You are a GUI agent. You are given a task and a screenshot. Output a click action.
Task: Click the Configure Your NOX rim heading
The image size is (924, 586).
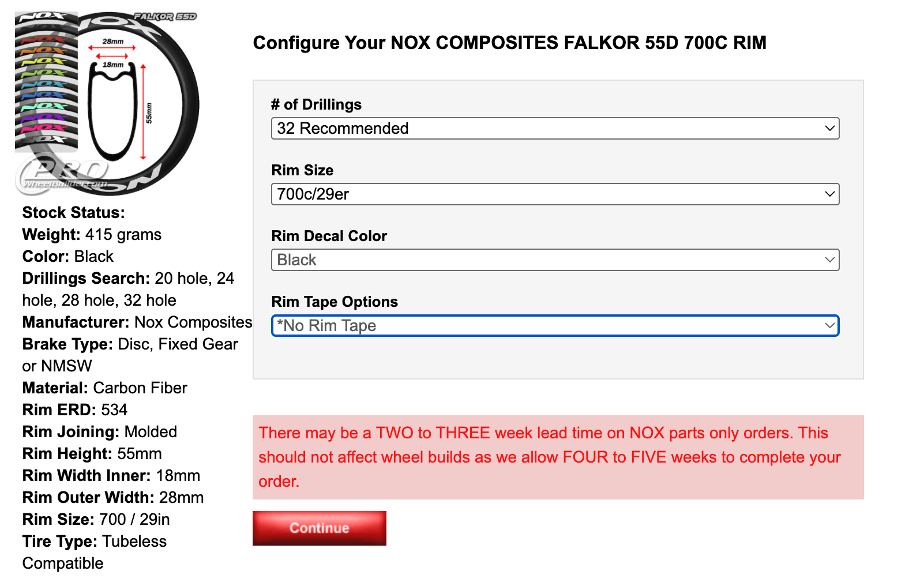coord(509,43)
